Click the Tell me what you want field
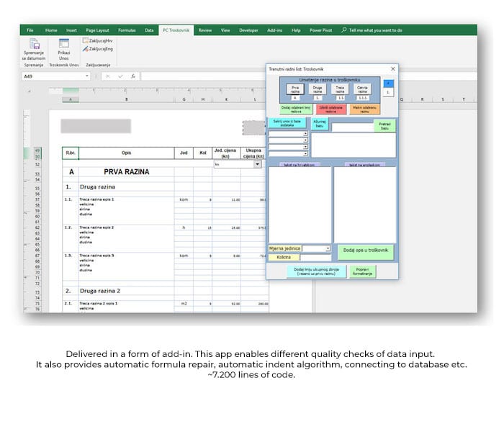Viewport: 504px width, 424px height. pos(375,30)
